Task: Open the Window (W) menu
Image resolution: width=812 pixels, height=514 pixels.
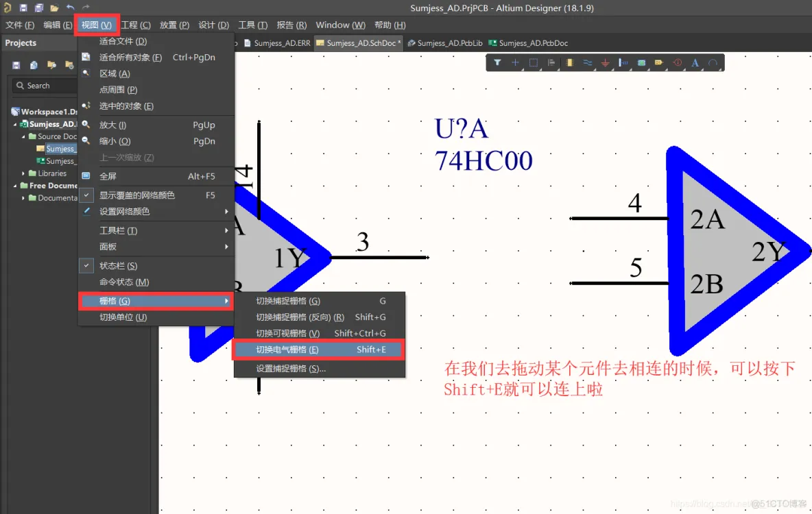Action: (340, 25)
